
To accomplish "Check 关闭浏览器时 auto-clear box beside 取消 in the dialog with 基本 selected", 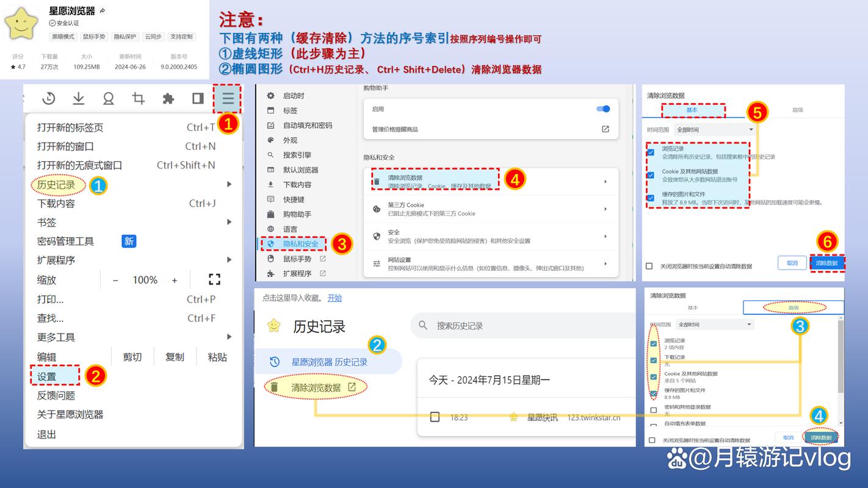I will (x=649, y=266).
